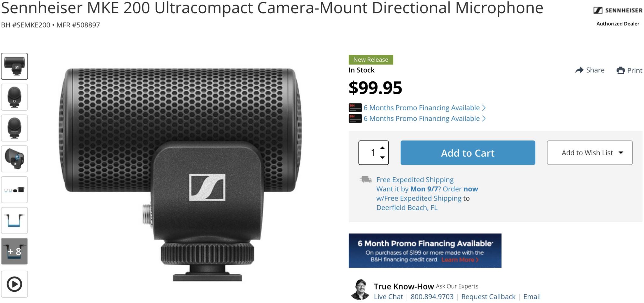Open Live Chat link
The height and width of the screenshot is (303, 644).
[x=388, y=297]
